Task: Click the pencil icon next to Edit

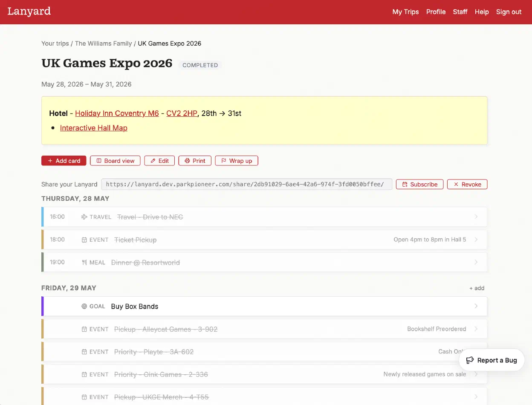Action: 153,161
